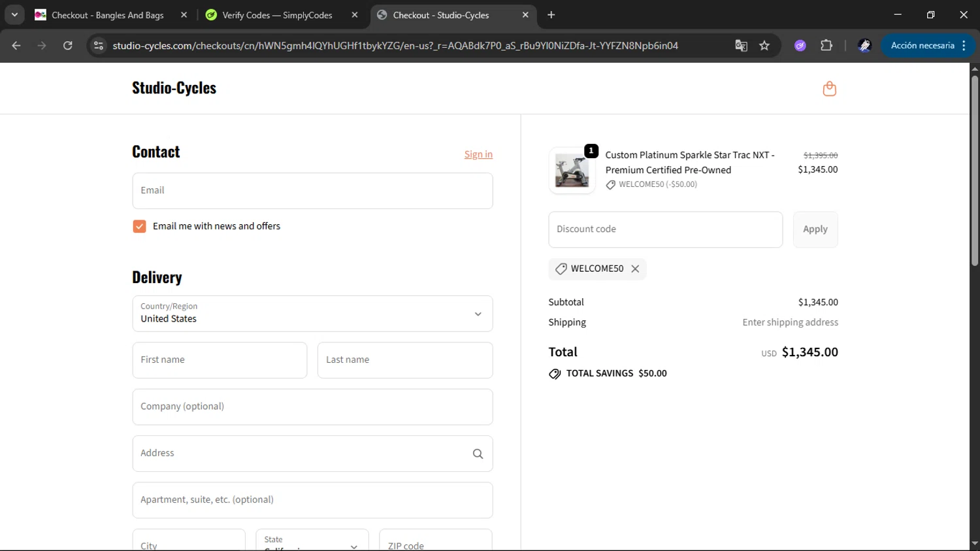Close the Verify Codes SimplyCodes tab
This screenshot has height=551, width=980.
click(x=355, y=15)
